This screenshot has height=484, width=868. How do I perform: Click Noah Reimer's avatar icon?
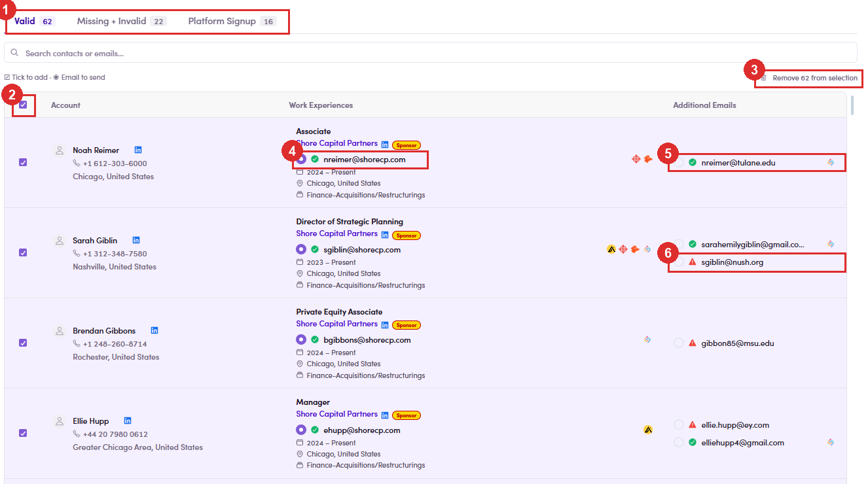click(x=60, y=150)
